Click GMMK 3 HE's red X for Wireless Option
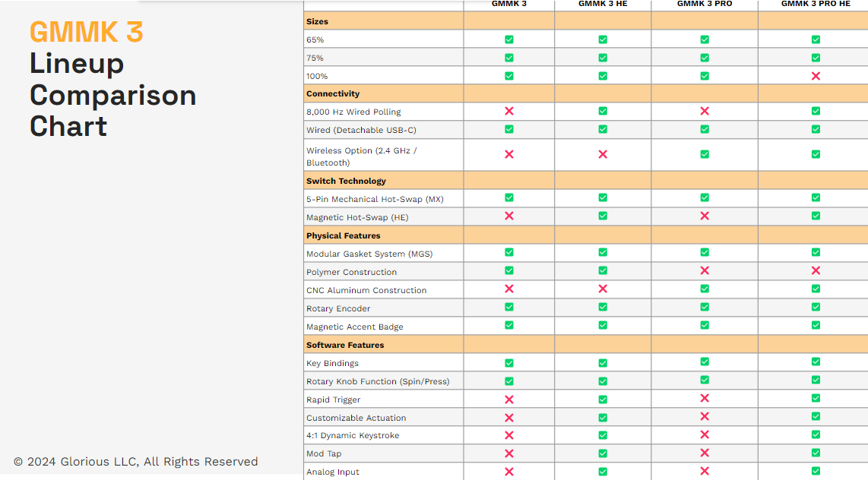This screenshot has width=868, height=480. pos(603,154)
